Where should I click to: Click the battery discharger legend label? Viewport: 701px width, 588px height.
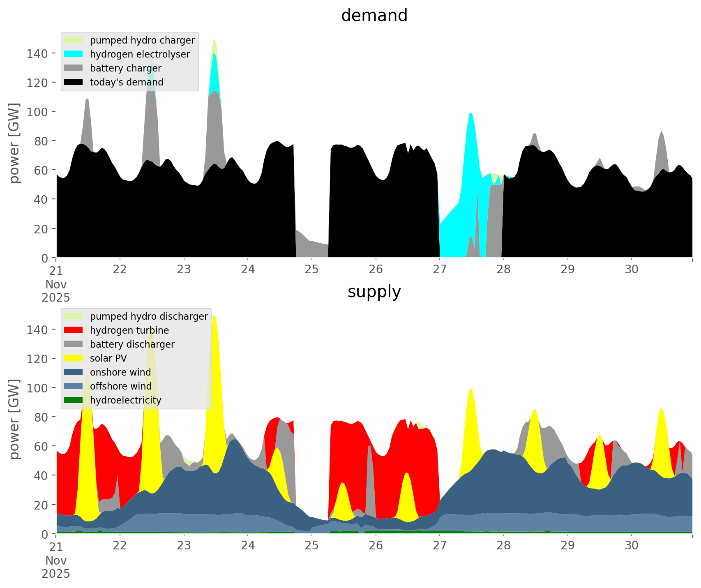(132, 344)
